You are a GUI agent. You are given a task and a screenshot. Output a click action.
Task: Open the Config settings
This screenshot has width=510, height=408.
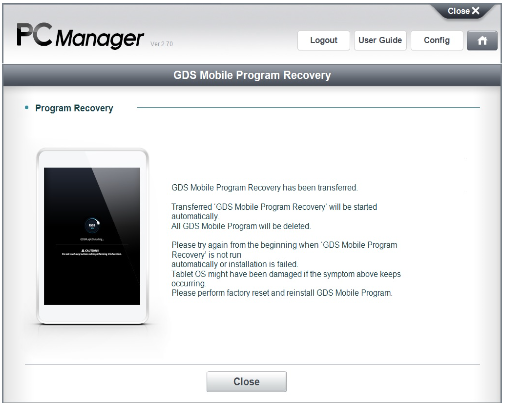tap(437, 41)
